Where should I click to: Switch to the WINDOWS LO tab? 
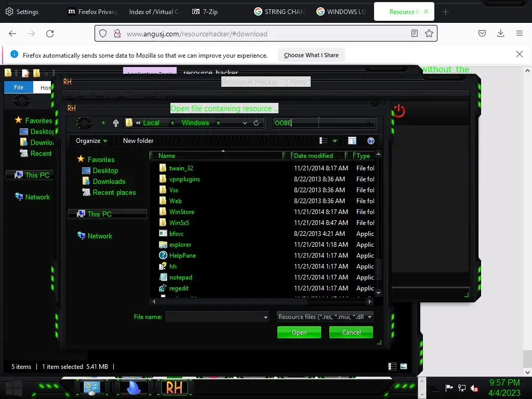[341, 11]
